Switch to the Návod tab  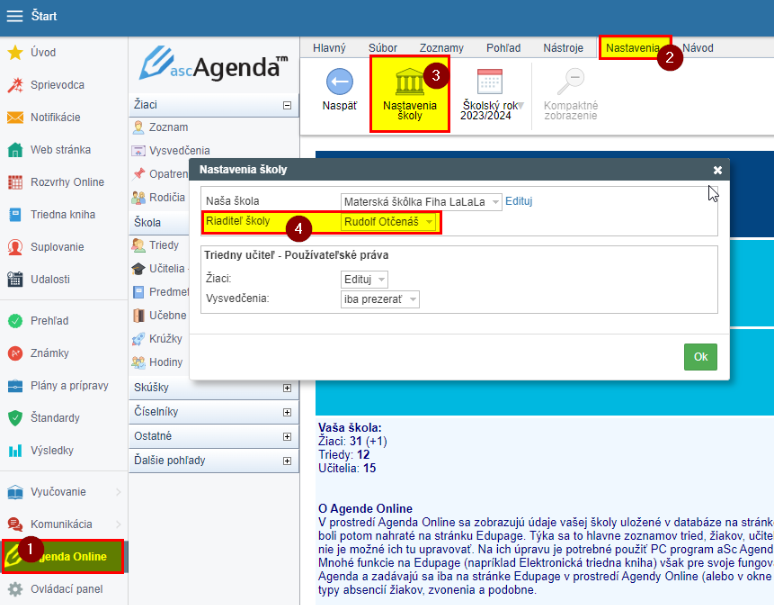point(697,48)
